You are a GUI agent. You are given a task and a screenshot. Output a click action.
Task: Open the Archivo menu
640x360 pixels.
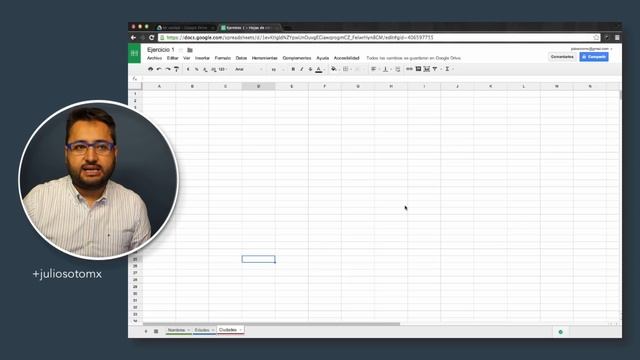[154, 58]
